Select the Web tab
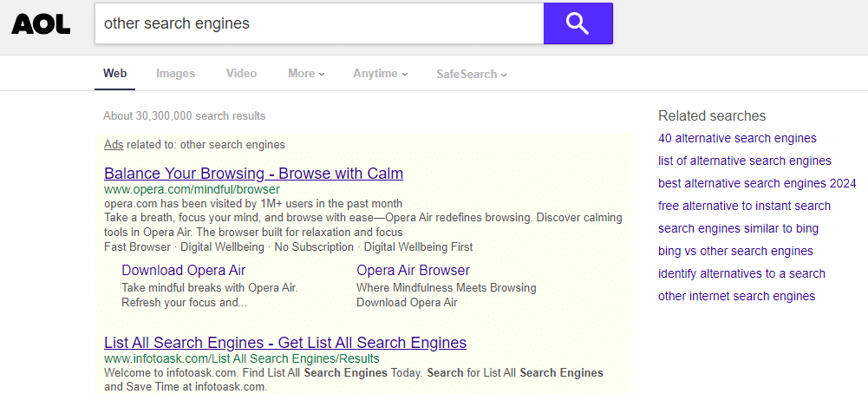This screenshot has height=394, width=868. tap(114, 74)
